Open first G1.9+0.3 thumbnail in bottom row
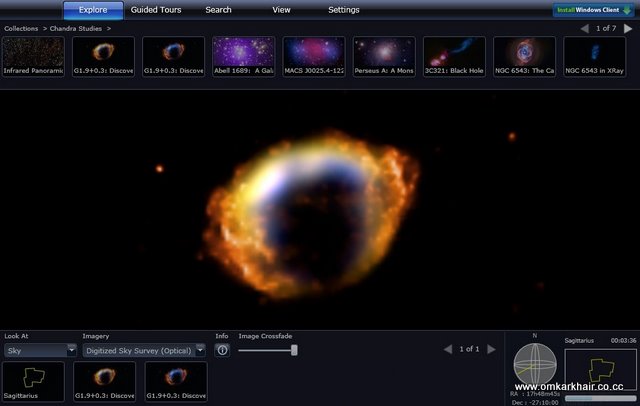640x406 pixels. [104, 382]
